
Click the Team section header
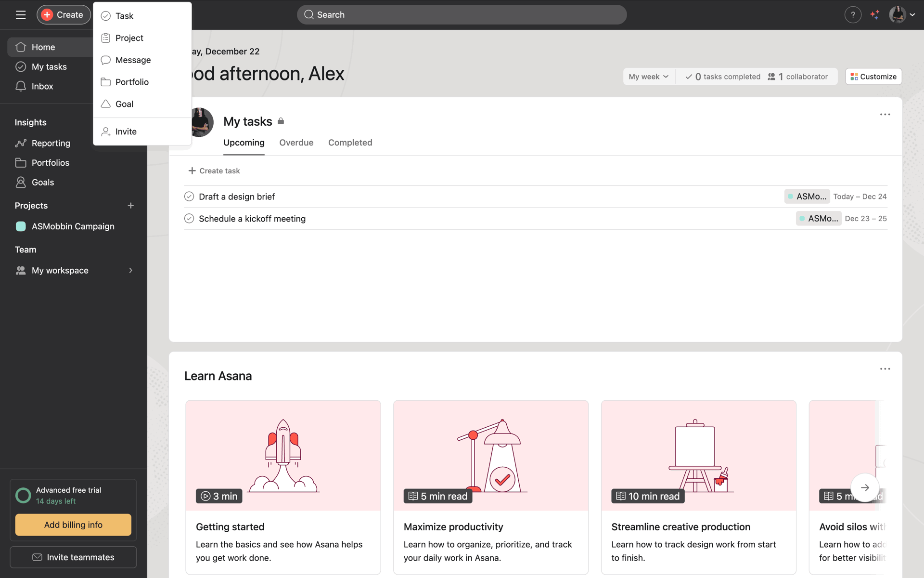[26, 250]
